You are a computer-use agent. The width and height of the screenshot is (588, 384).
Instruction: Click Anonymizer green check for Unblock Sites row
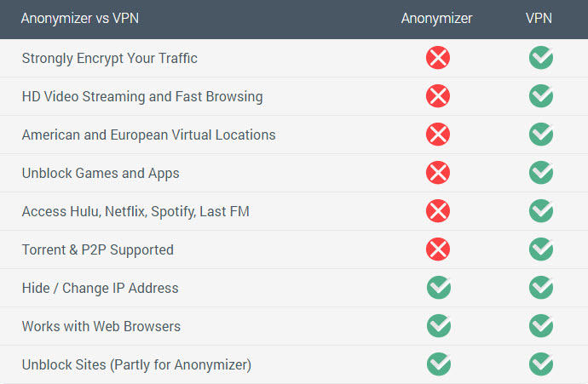pos(439,364)
